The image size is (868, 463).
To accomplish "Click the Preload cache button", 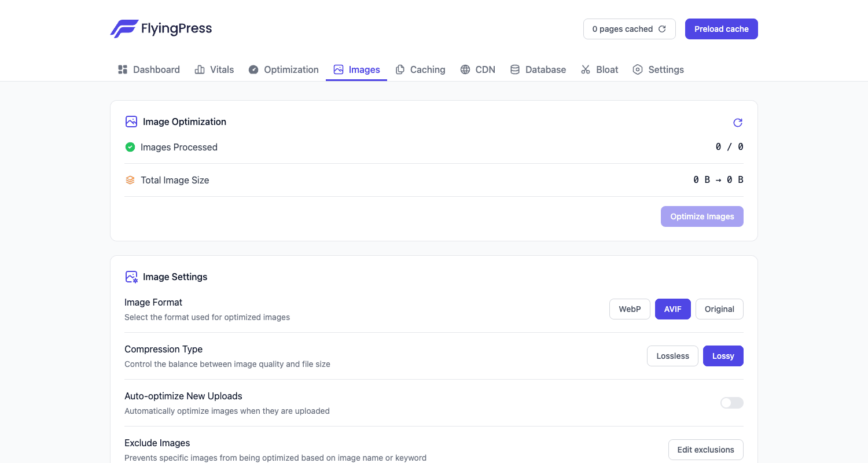I will tap(722, 29).
